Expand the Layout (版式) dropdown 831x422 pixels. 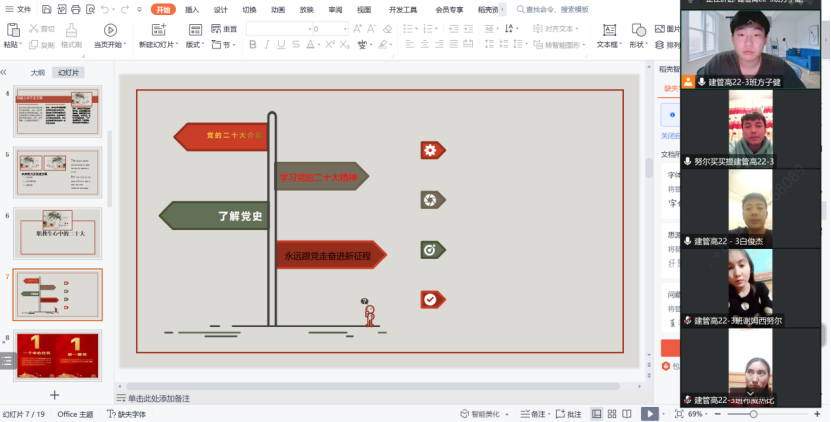(x=194, y=45)
